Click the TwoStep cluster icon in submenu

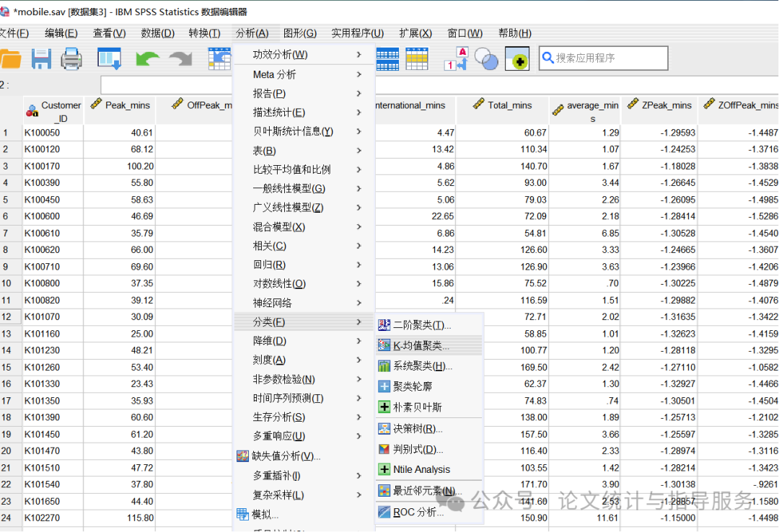click(384, 325)
